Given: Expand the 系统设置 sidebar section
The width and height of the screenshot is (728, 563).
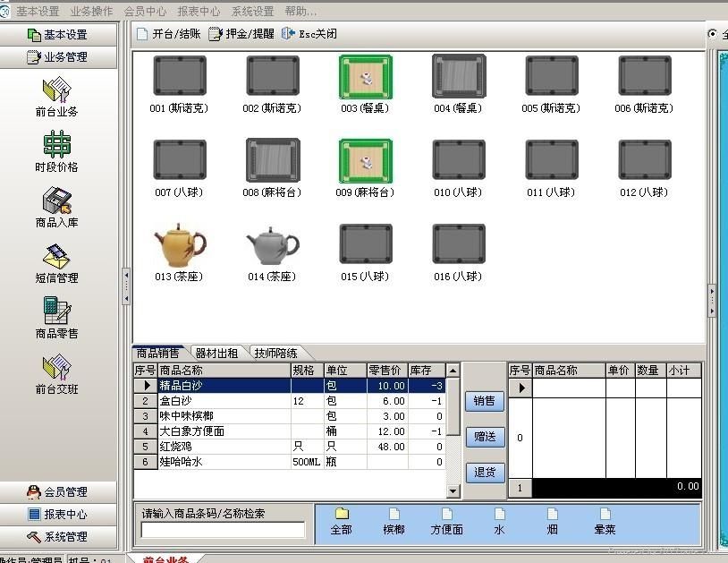Looking at the screenshot, I should (x=58, y=536).
